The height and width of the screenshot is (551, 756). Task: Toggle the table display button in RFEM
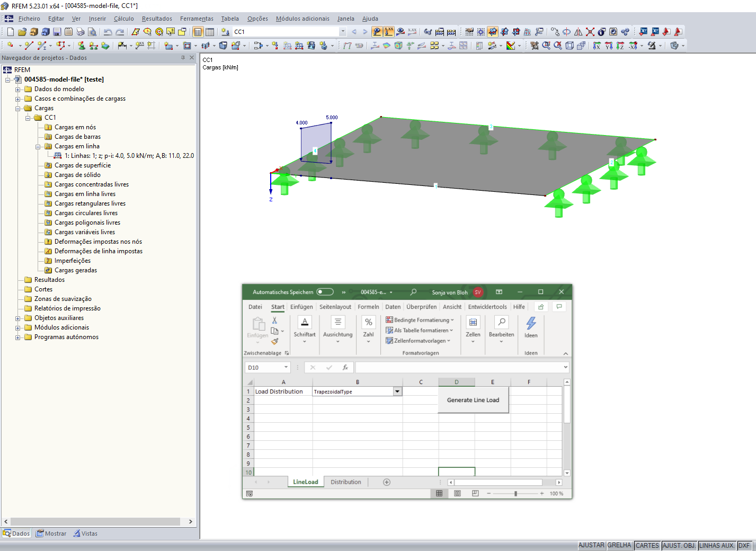(x=210, y=32)
